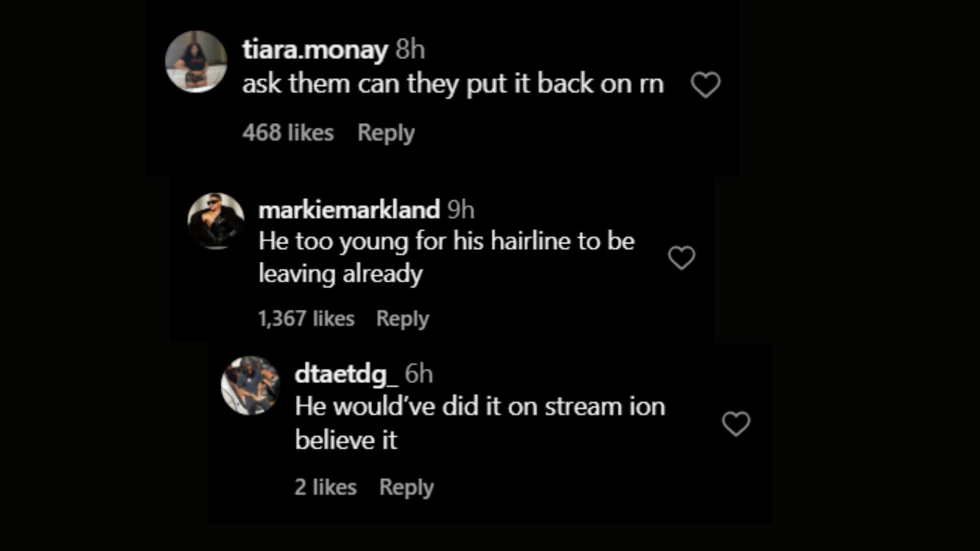Visit the tiara.monay username link
Image resolution: width=980 pixels, height=551 pixels.
(x=315, y=50)
